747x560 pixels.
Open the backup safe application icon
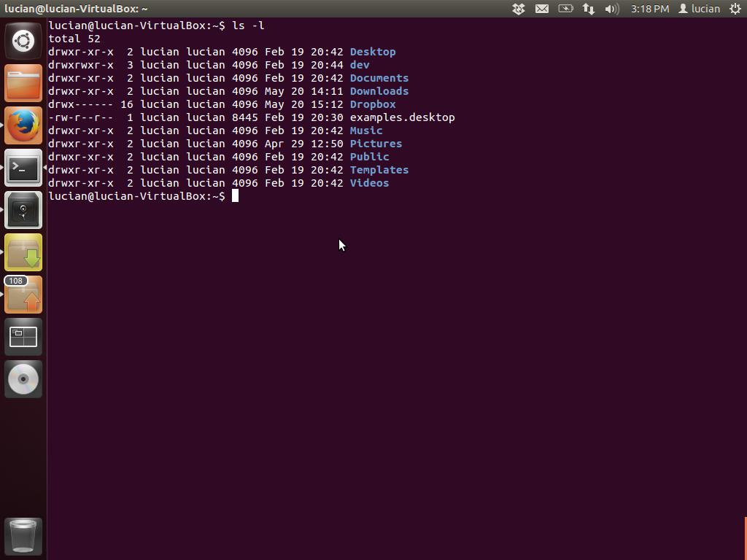click(x=23, y=210)
